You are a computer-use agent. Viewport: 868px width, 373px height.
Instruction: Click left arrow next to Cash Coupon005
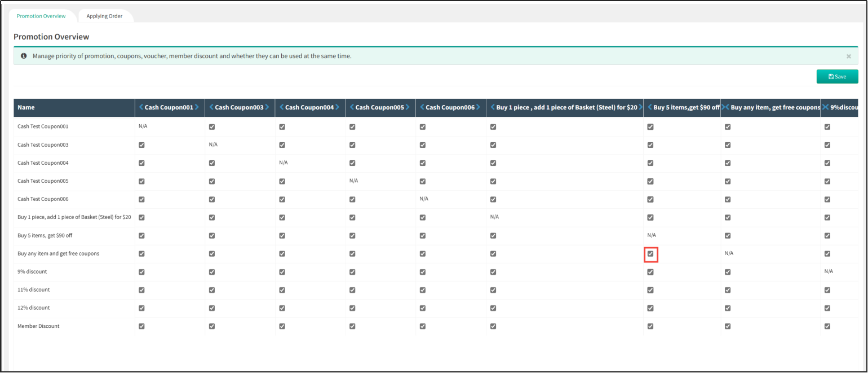352,107
